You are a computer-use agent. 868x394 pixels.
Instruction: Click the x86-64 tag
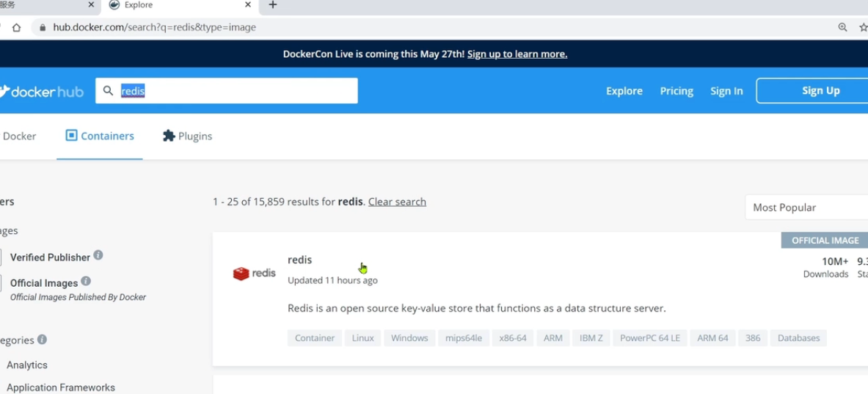[x=513, y=338]
